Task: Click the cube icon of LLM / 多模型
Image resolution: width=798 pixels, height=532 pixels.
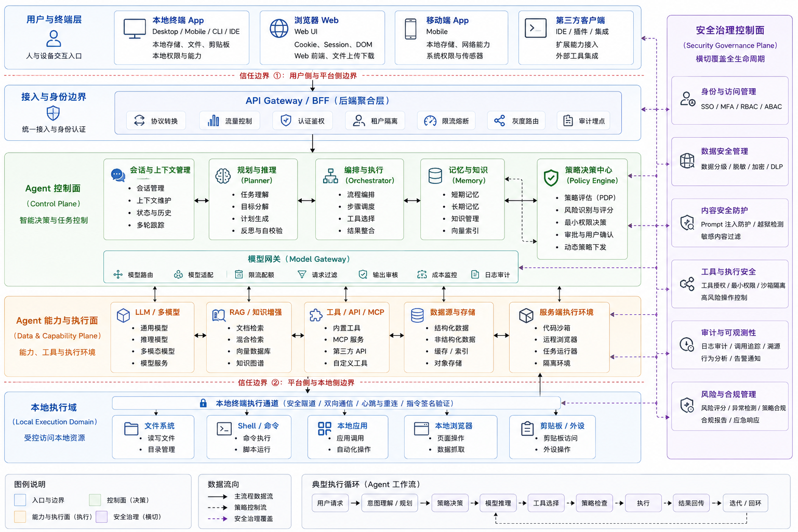Action: click(x=123, y=315)
